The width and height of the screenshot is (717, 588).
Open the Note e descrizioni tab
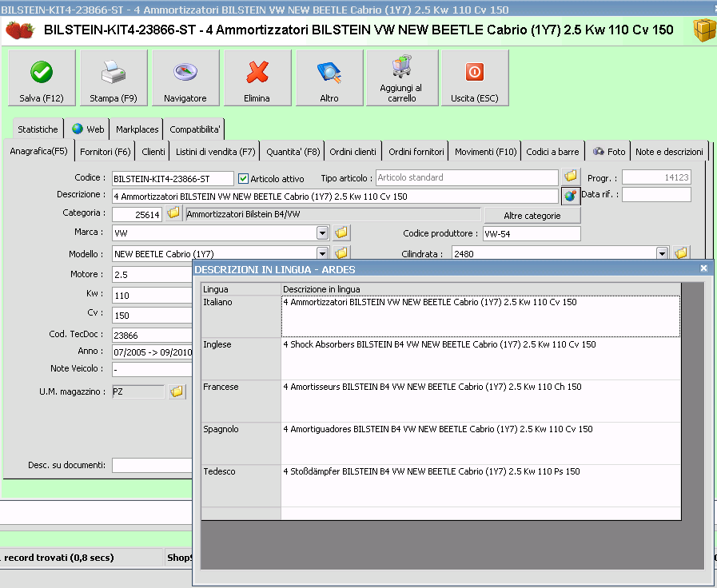(669, 152)
